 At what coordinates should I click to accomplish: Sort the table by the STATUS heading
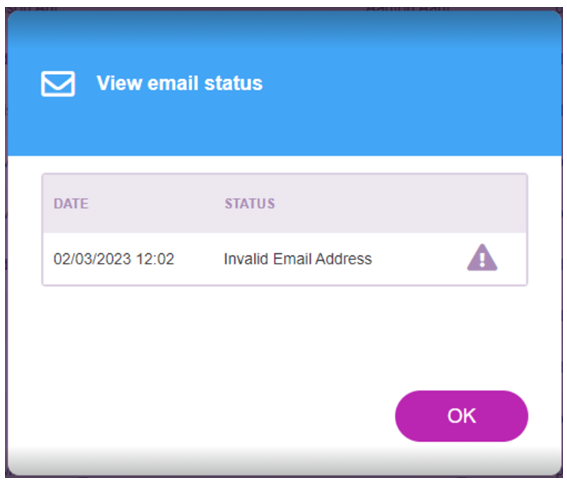tap(250, 204)
